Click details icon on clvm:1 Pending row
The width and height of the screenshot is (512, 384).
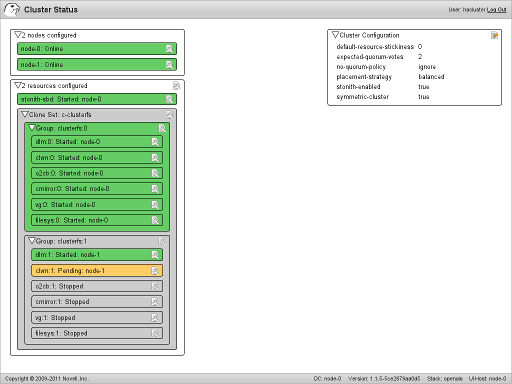(x=155, y=271)
